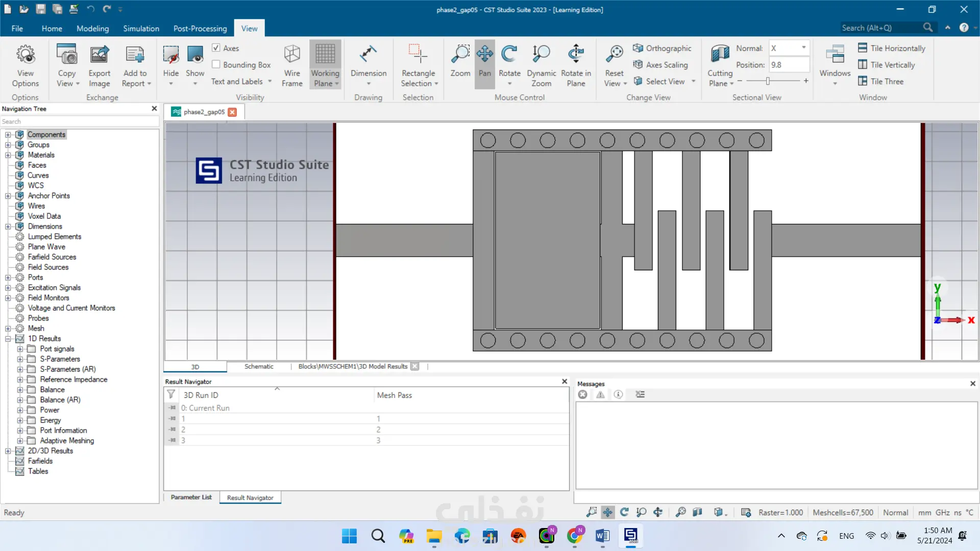Click the Save icon in title bar
This screenshot has width=980, height=551.
coord(41,9)
